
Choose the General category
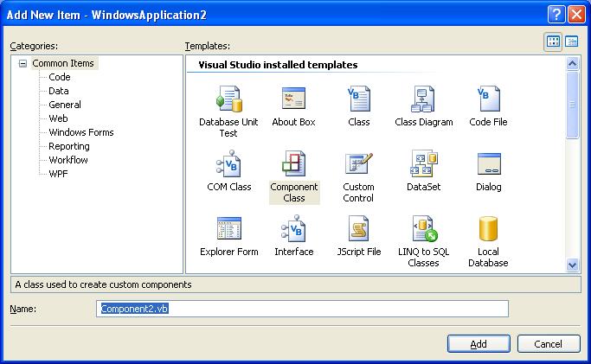tap(65, 105)
